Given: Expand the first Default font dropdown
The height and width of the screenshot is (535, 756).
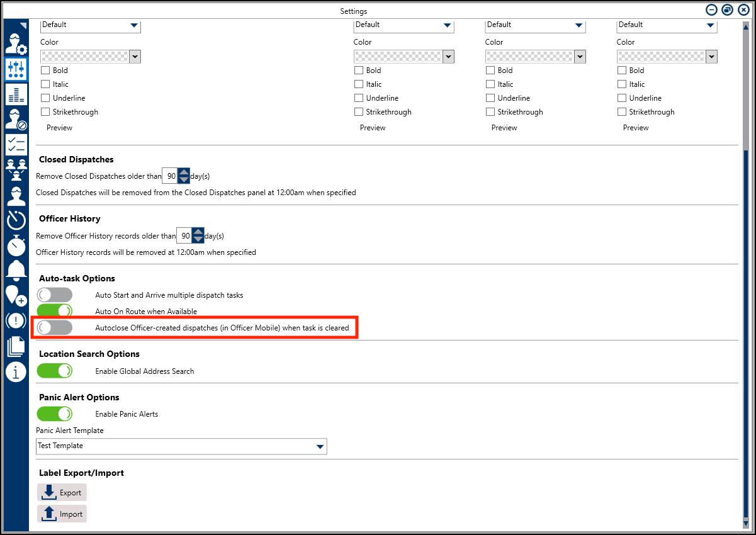Looking at the screenshot, I should click(x=134, y=26).
